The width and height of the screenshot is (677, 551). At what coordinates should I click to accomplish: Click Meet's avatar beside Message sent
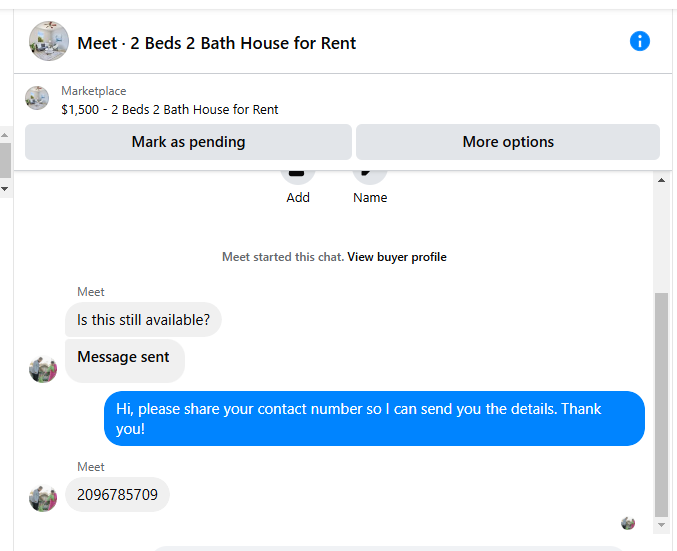tap(43, 369)
